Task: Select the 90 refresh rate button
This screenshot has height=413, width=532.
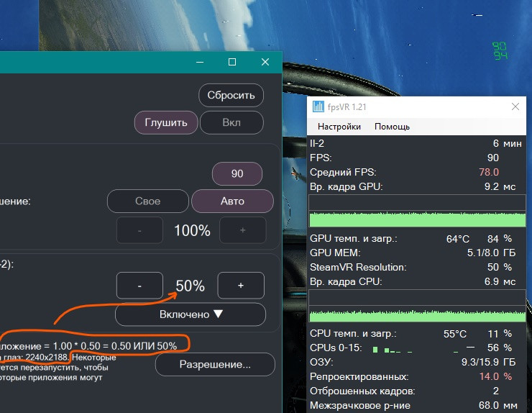Action: click(x=237, y=173)
